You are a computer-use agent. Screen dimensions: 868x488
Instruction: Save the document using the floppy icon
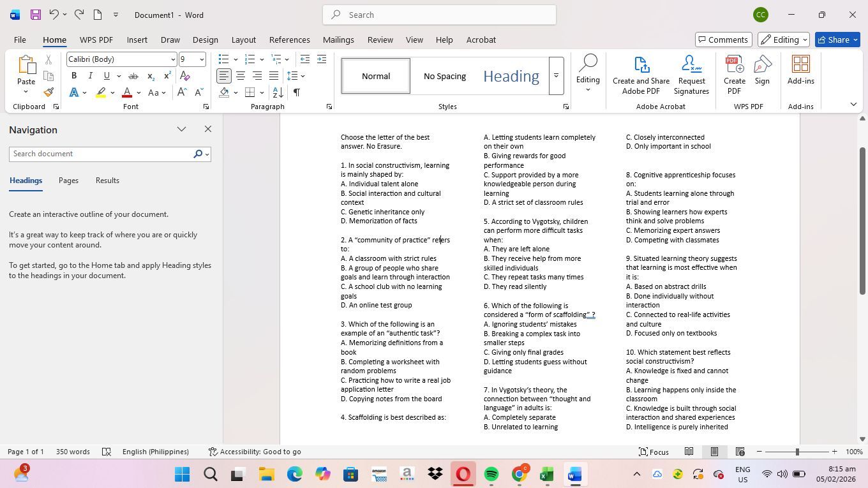pos(36,15)
